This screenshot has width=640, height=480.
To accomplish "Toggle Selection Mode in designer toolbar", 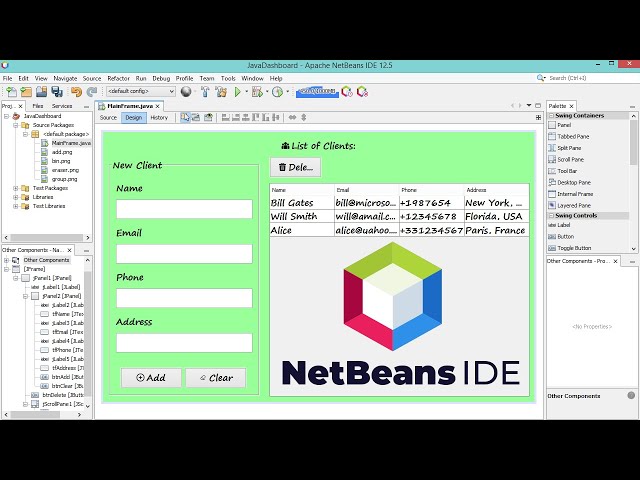I will [185, 118].
